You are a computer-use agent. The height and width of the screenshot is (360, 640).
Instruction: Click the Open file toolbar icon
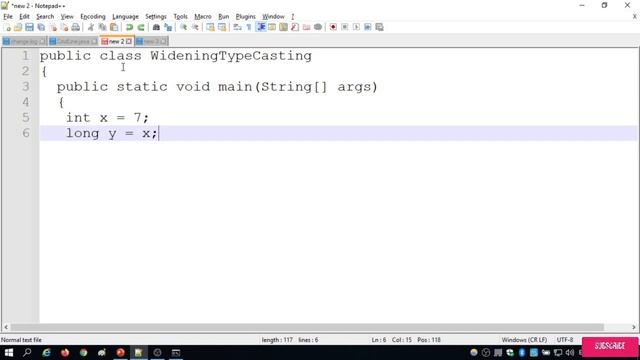[18, 27]
